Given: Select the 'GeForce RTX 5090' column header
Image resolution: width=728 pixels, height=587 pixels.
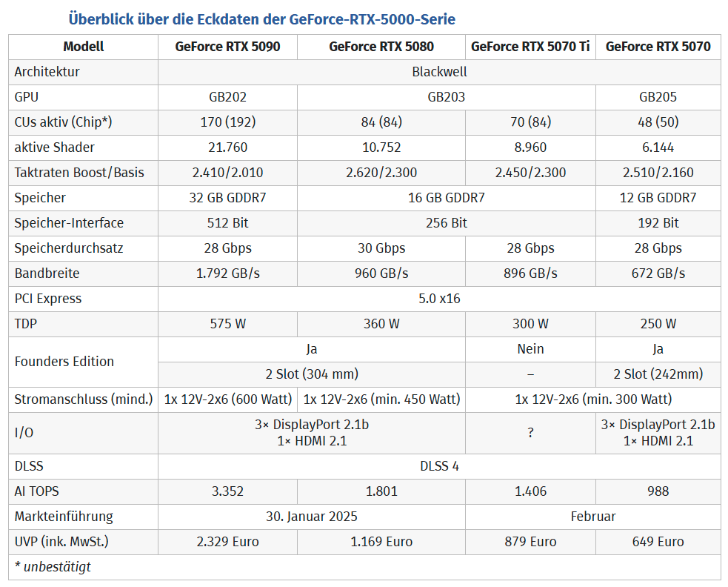Looking at the screenshot, I should [227, 47].
